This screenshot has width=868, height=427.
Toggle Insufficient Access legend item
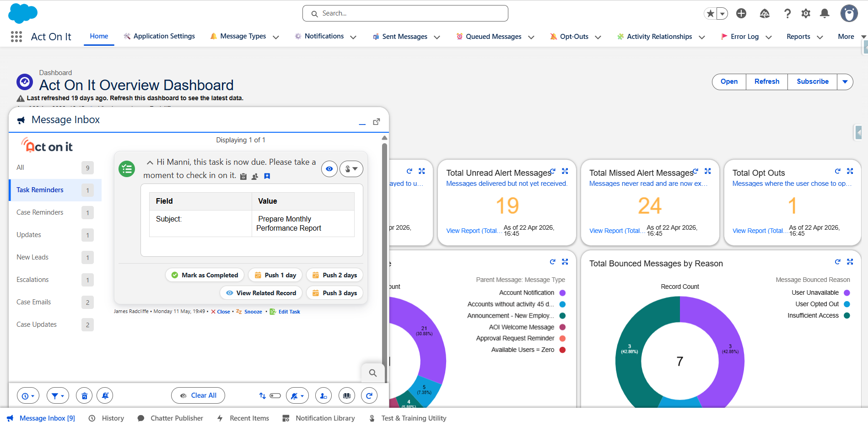click(x=819, y=316)
